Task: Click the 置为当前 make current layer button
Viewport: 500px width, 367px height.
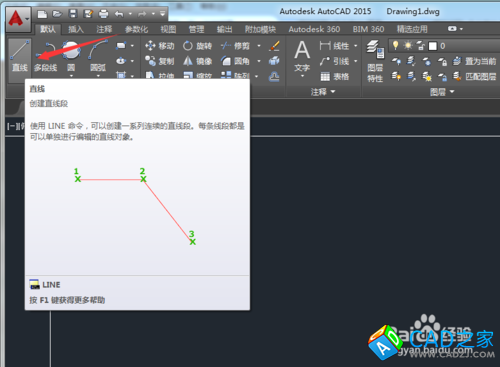Action: (475, 61)
